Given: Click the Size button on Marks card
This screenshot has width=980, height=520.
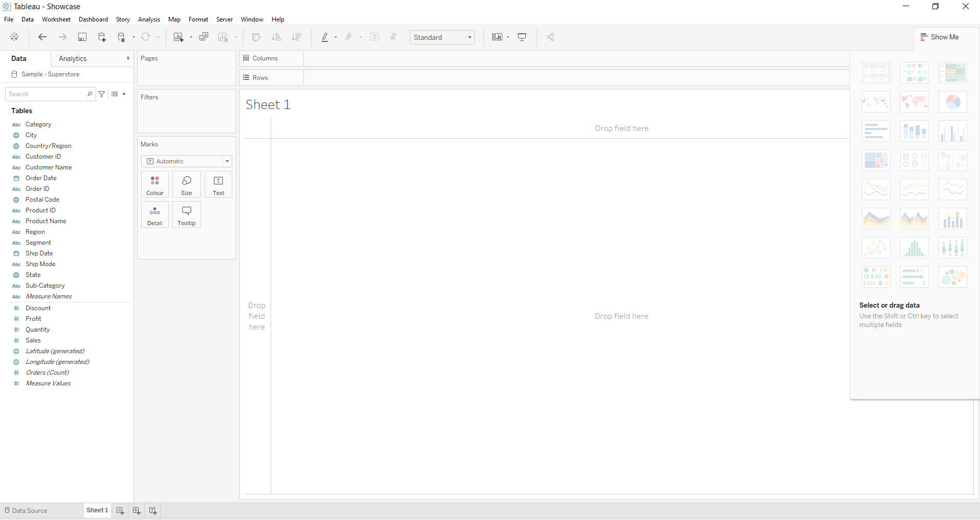Looking at the screenshot, I should (187, 184).
